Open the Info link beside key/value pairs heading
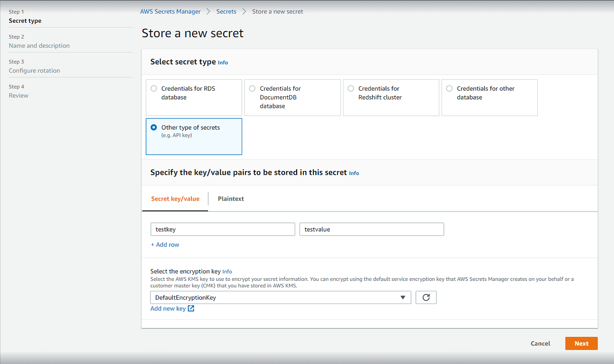The width and height of the screenshot is (614, 364). (x=354, y=173)
